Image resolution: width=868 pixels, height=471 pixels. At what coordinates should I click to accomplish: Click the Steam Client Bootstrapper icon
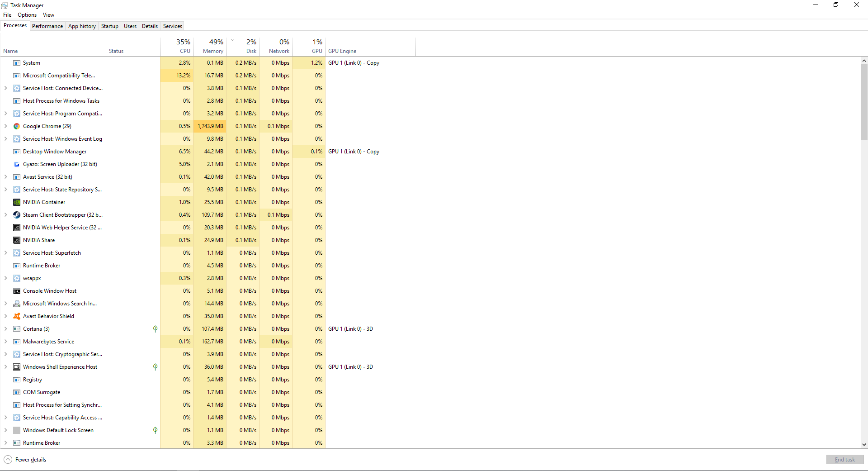[17, 215]
